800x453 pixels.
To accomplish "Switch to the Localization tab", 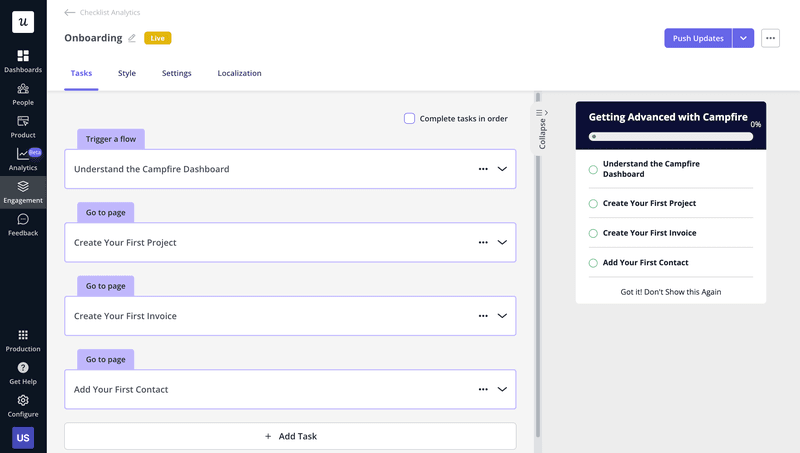I will tap(239, 73).
